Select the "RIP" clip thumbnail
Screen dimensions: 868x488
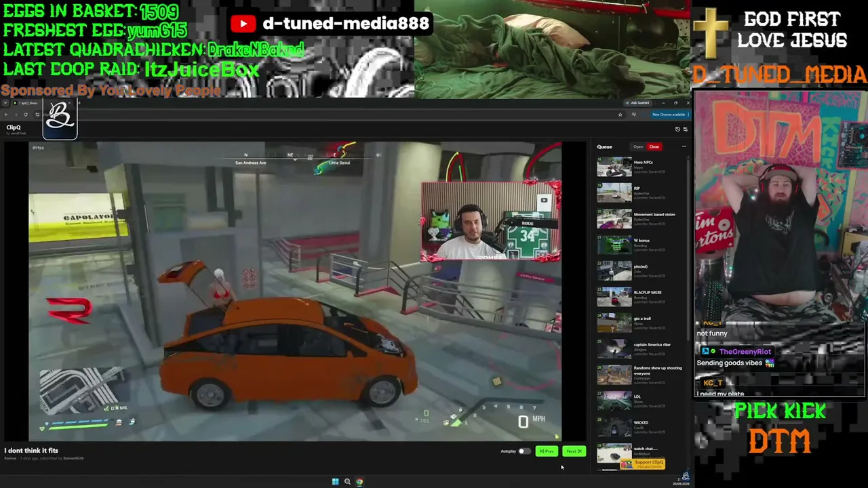(614, 192)
